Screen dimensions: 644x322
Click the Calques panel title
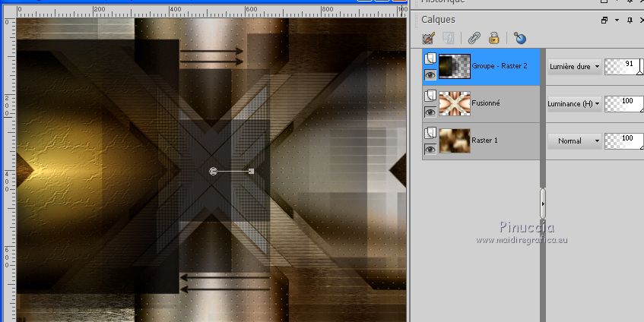tap(438, 20)
